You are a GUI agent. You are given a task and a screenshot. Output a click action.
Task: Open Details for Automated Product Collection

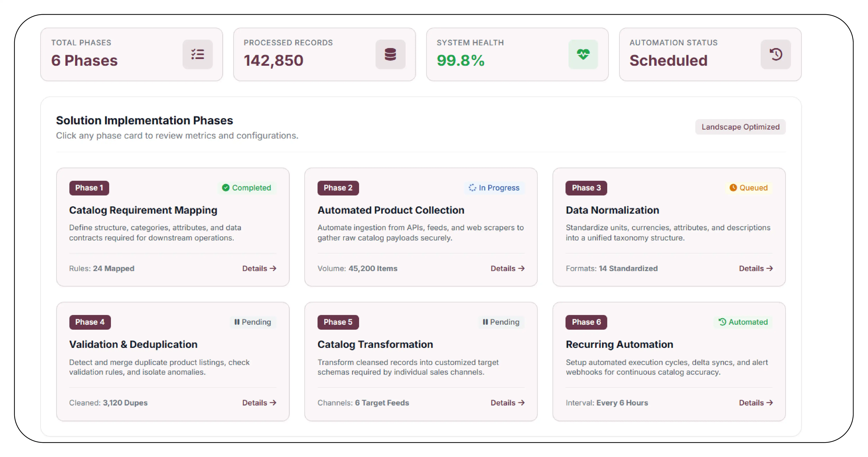point(507,268)
